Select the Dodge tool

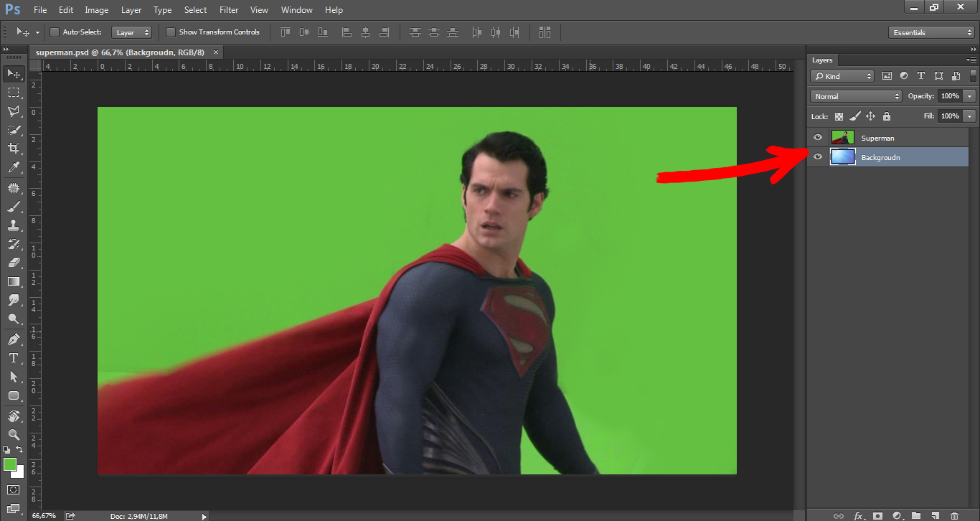pyautogui.click(x=14, y=319)
